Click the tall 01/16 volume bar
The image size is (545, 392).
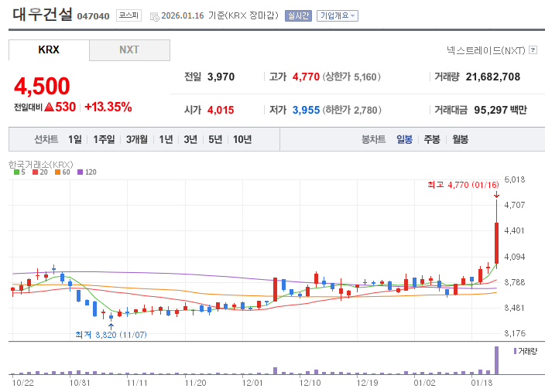(497, 360)
